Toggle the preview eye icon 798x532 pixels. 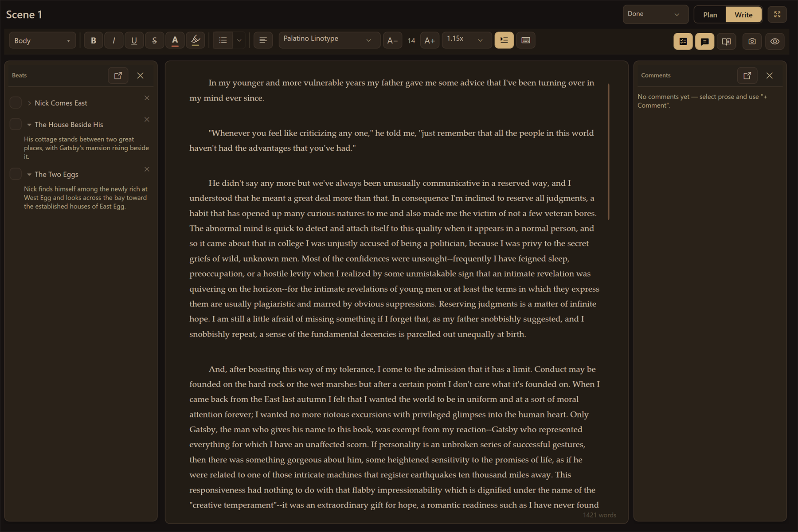[775, 41]
